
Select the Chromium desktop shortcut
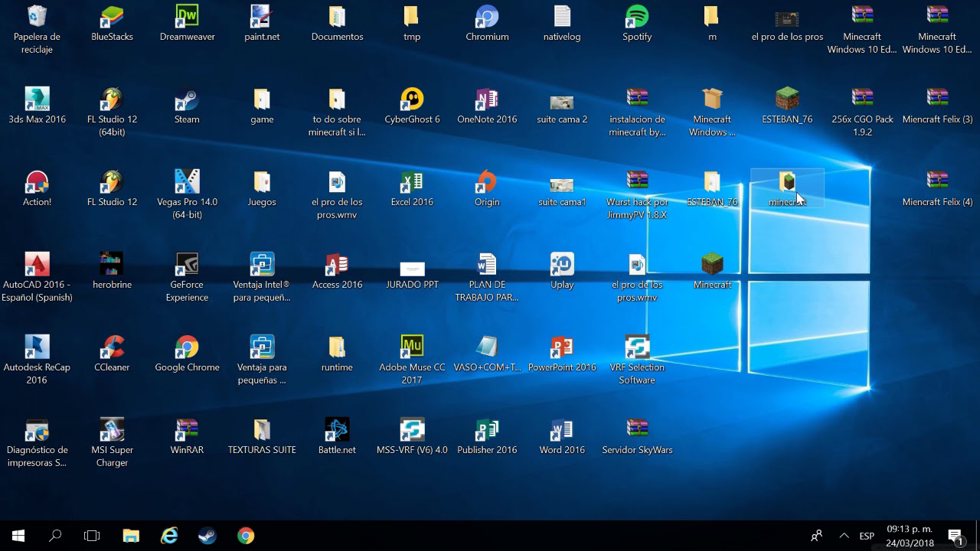point(487,23)
